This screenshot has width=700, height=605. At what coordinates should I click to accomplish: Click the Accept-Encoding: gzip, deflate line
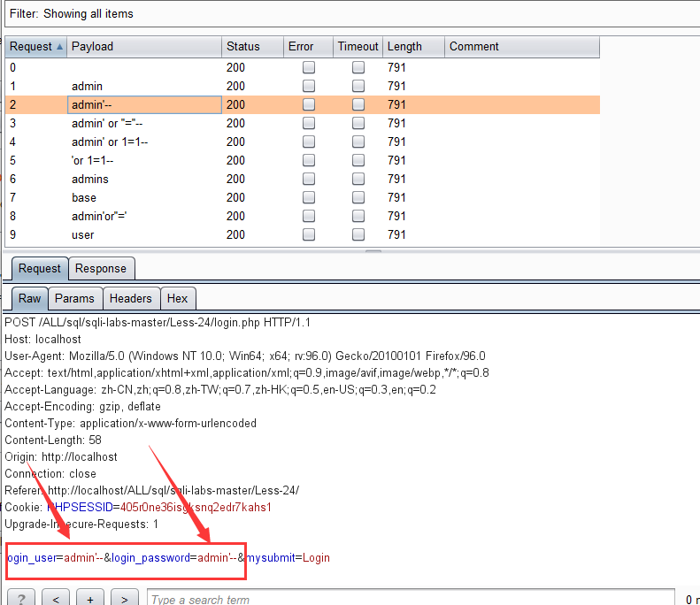(82, 407)
